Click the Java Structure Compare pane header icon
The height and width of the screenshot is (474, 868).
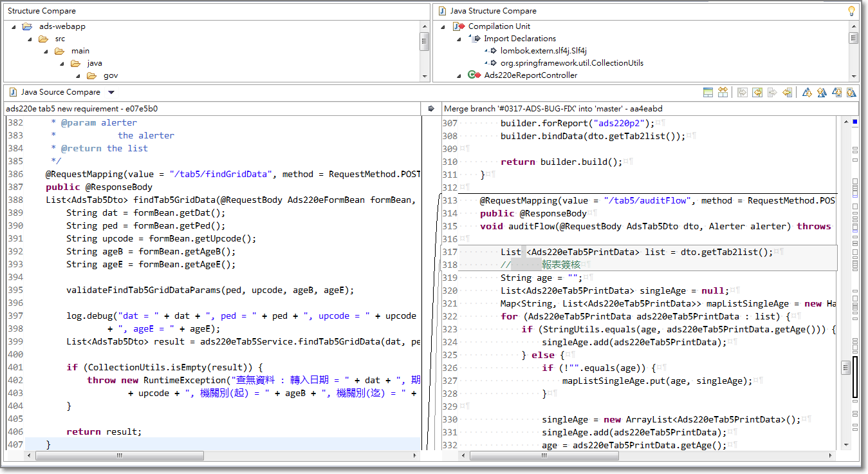(442, 11)
